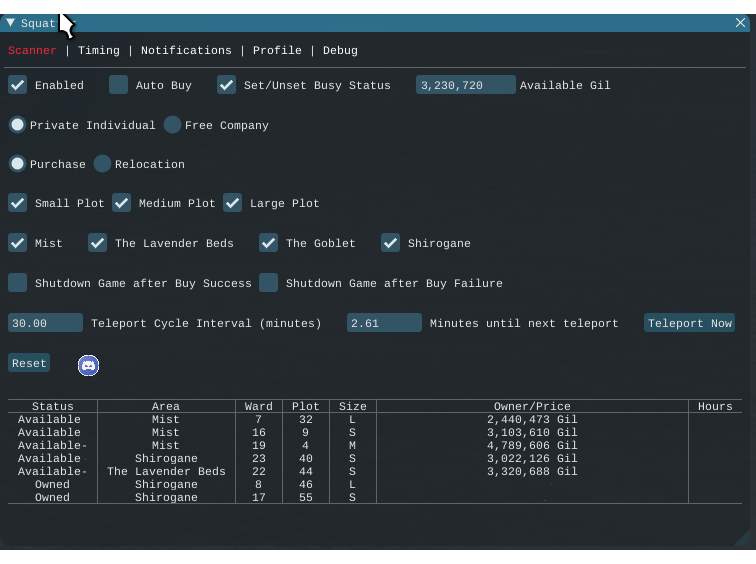
Task: Close the Squat window
Action: click(x=740, y=23)
